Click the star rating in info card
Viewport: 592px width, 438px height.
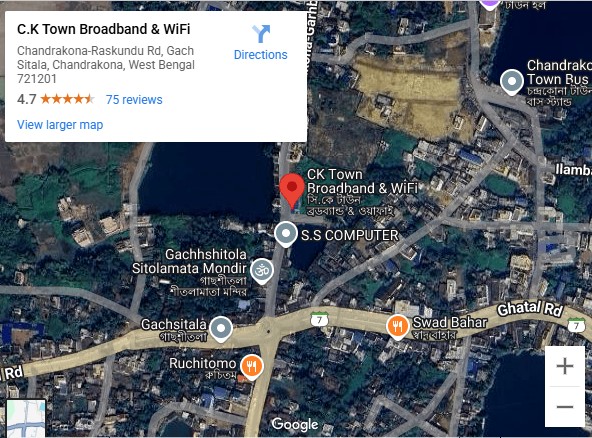coord(67,99)
